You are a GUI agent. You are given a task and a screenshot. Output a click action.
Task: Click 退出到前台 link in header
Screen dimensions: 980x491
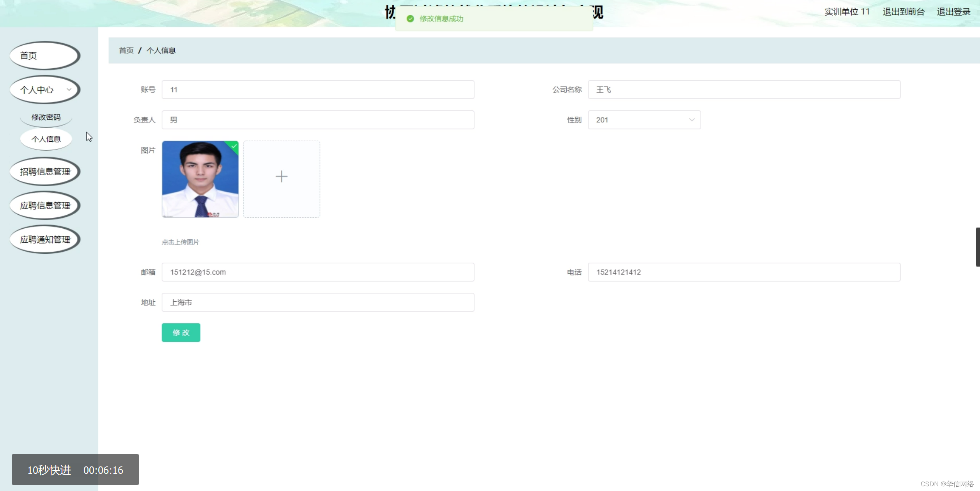coord(903,12)
